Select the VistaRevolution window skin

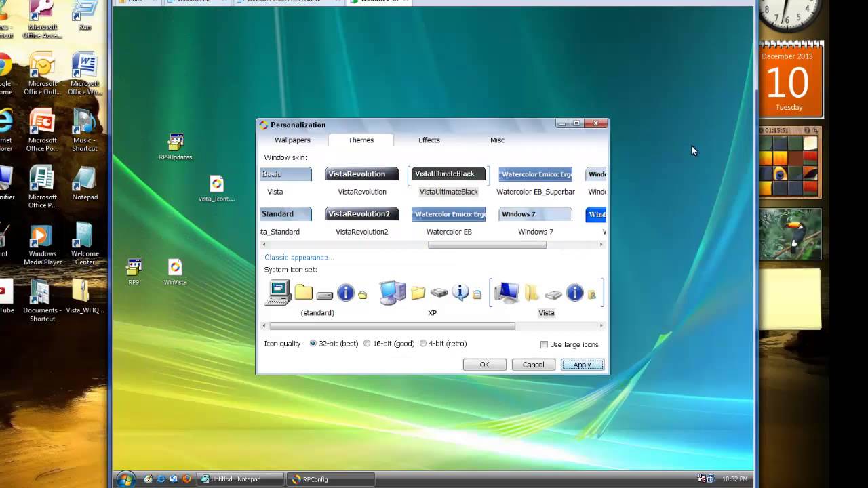tap(362, 182)
